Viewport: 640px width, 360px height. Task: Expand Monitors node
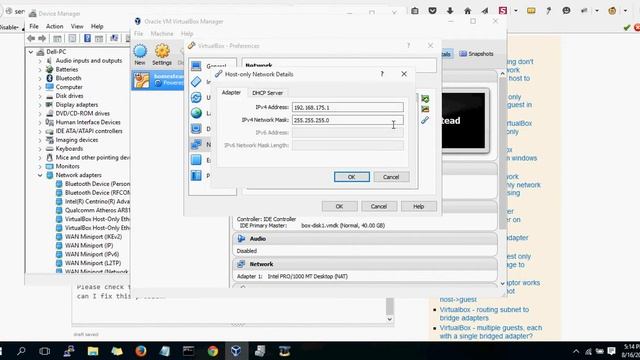pos(40,167)
